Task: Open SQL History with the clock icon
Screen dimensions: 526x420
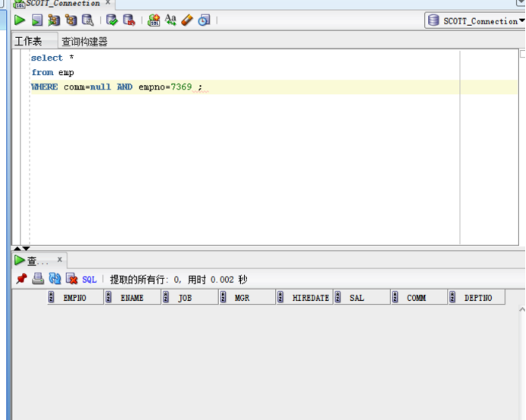Action: (204, 21)
